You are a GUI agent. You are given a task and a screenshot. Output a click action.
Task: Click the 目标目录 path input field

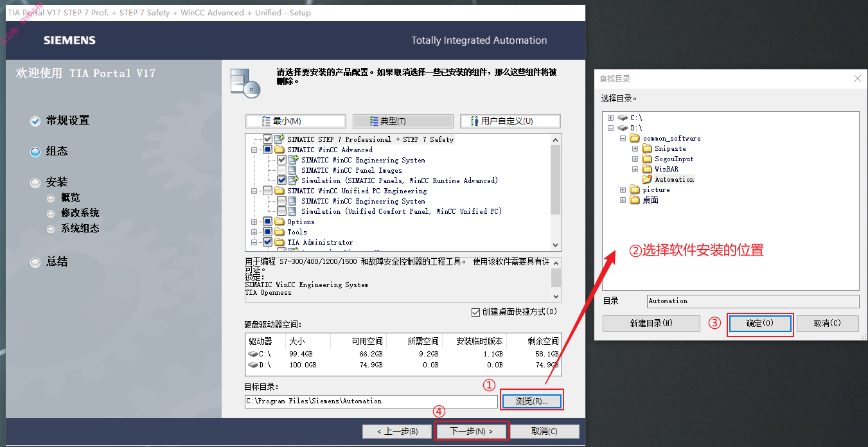pos(371,401)
